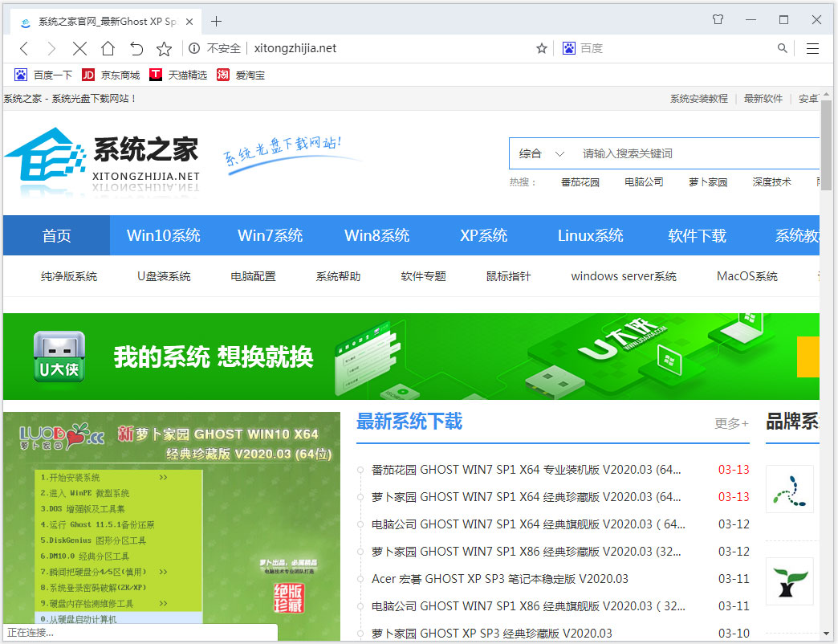Click the site search keyword input field

click(x=690, y=153)
